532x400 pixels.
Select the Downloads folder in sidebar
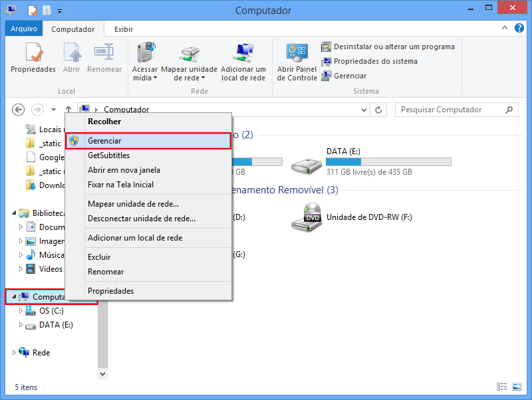tap(45, 185)
